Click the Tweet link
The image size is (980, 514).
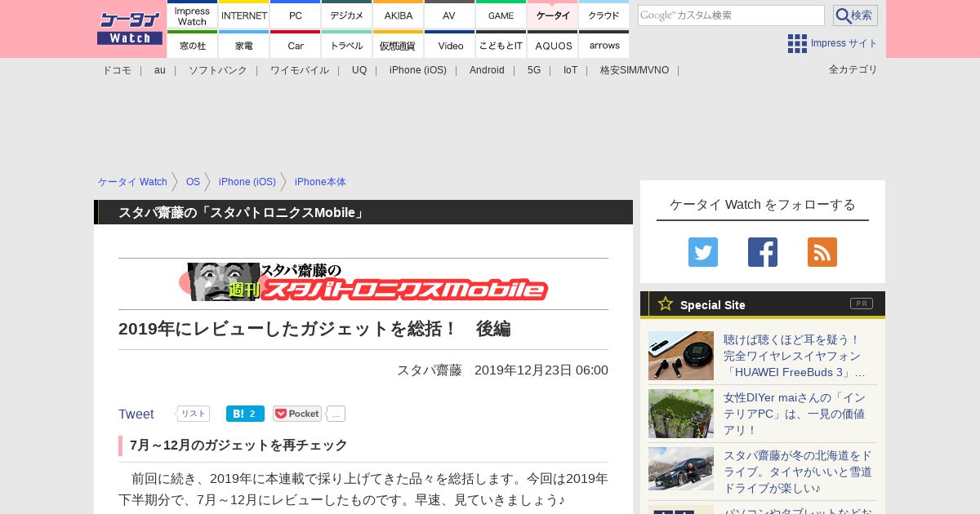pyautogui.click(x=136, y=414)
